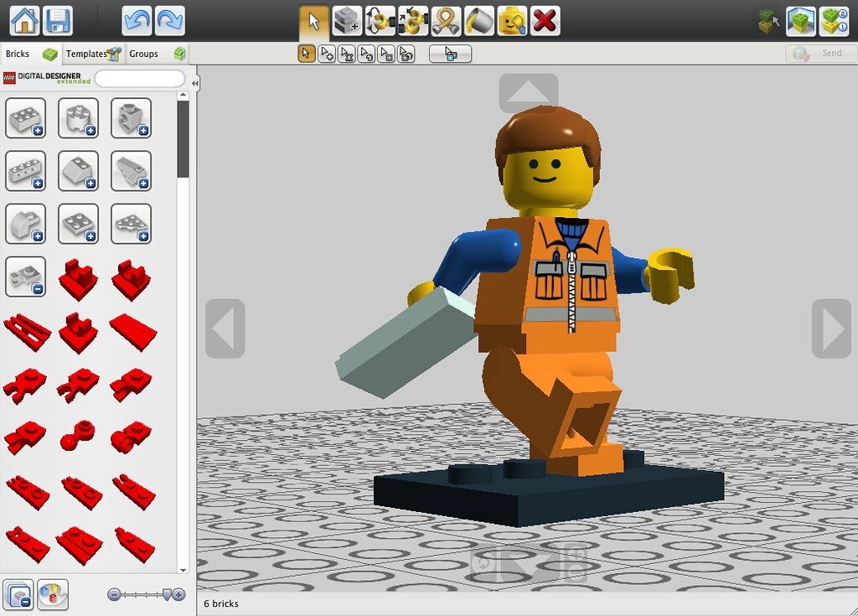Decrease palette thumbnail size with minus
The image size is (858, 616).
coord(114,595)
